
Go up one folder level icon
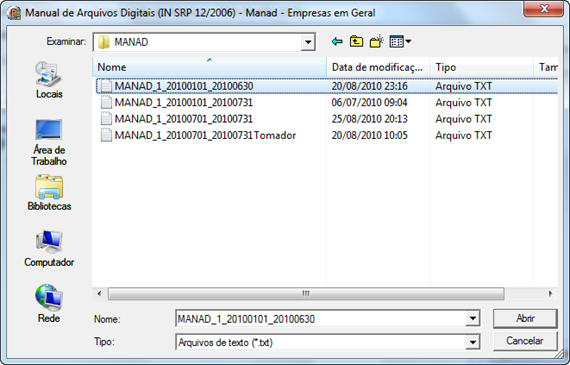[x=356, y=41]
